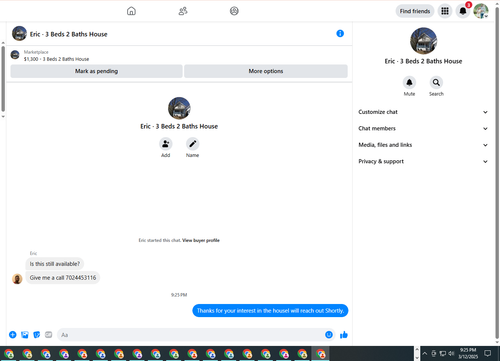
Task: Open the apps grid menu icon
Action: tap(445, 11)
